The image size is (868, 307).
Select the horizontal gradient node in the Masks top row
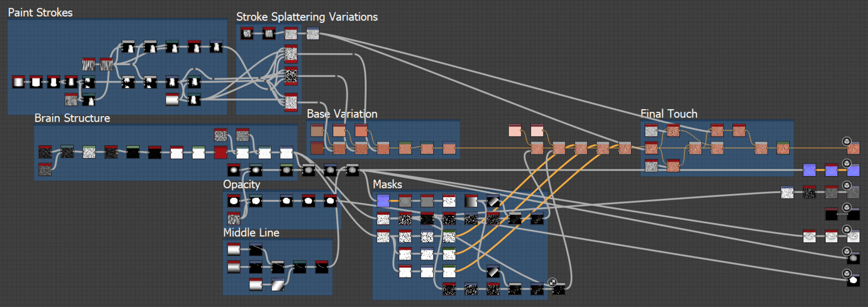point(471,201)
